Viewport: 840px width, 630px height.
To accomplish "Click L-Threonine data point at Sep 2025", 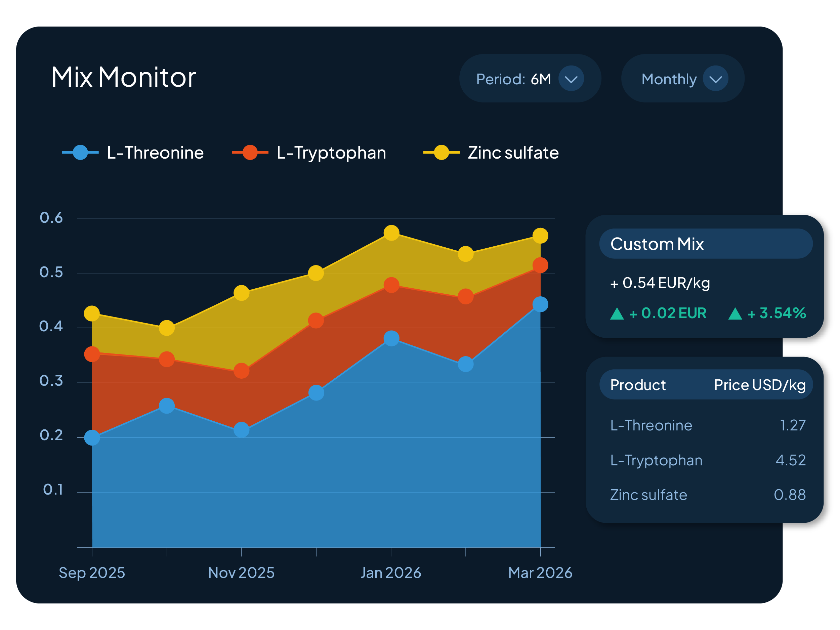I will (x=92, y=437).
